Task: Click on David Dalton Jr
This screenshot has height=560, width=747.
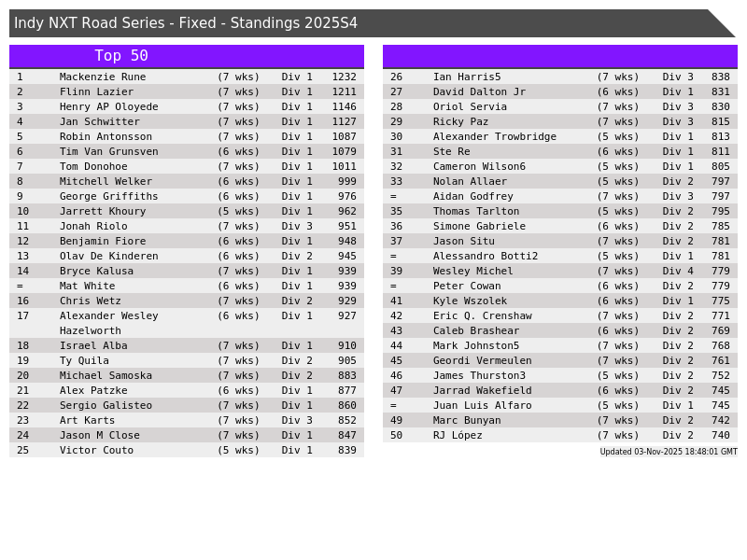Action: click(479, 92)
